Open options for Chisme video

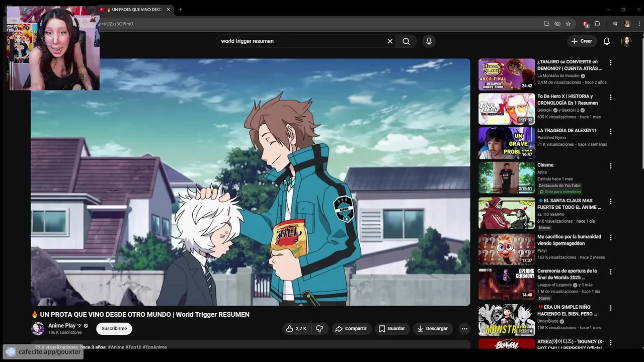point(611,166)
